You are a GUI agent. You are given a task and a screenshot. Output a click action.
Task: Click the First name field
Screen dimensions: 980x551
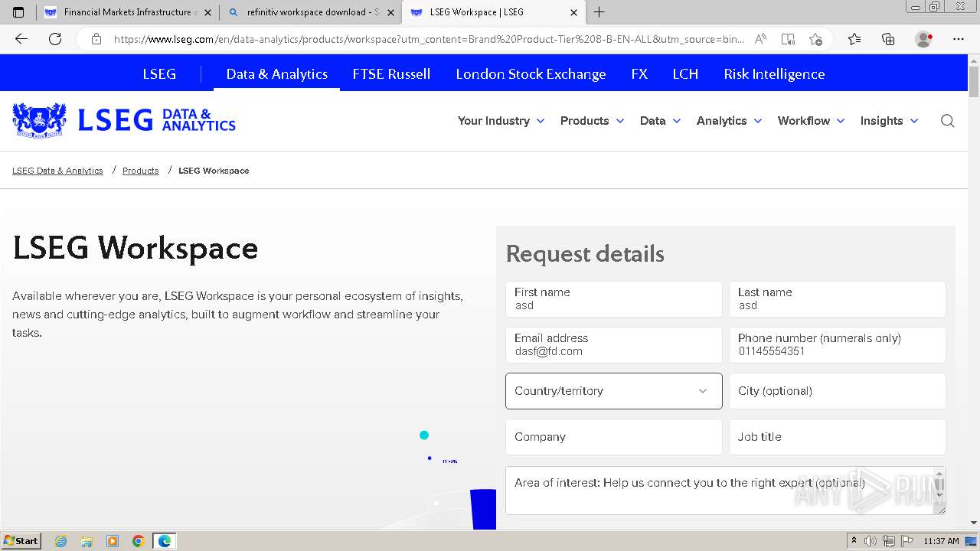(613, 299)
